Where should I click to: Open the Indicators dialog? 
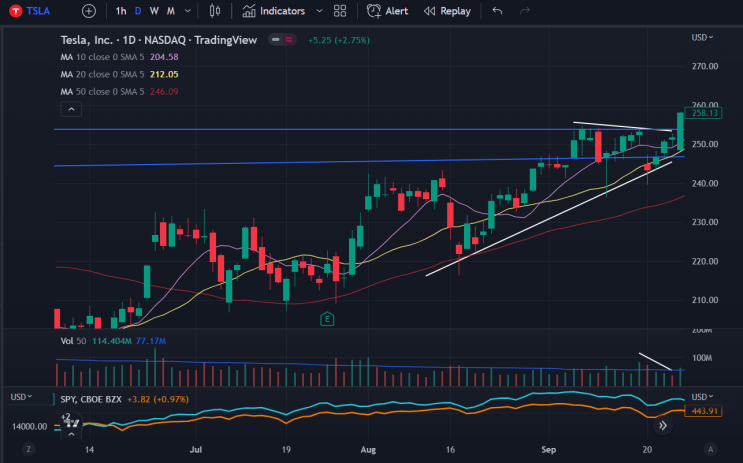pyautogui.click(x=274, y=11)
